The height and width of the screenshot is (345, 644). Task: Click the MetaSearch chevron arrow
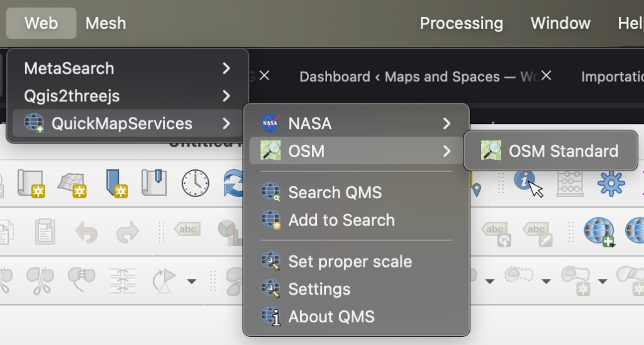pos(226,68)
